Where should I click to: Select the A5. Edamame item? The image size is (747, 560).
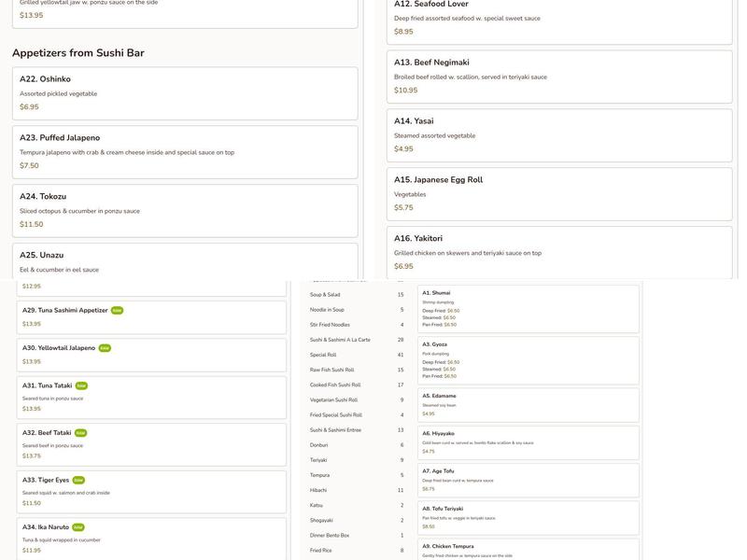tap(529, 404)
